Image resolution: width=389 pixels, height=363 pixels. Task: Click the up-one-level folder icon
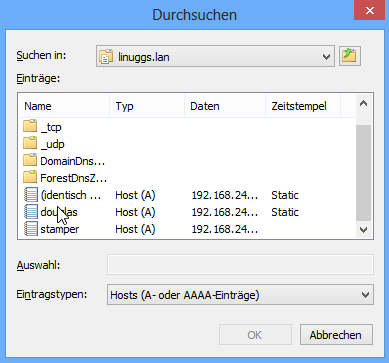point(350,56)
